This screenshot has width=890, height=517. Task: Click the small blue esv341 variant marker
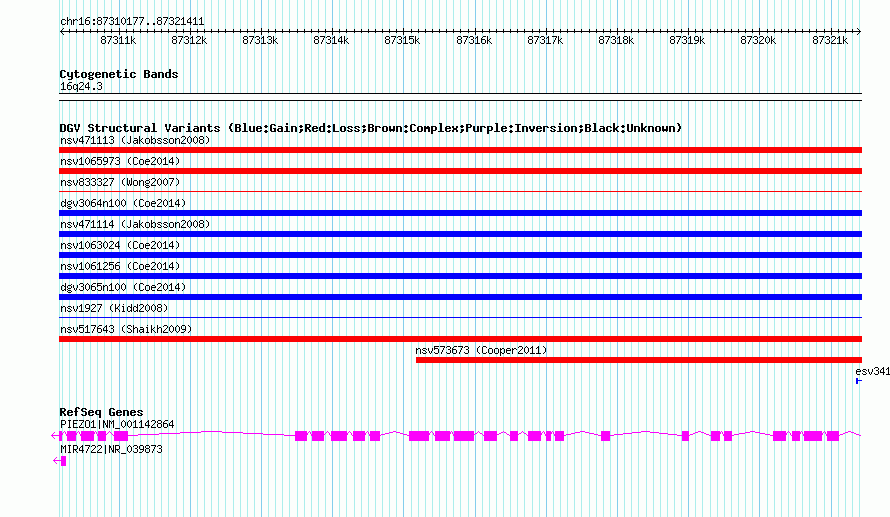(x=859, y=381)
